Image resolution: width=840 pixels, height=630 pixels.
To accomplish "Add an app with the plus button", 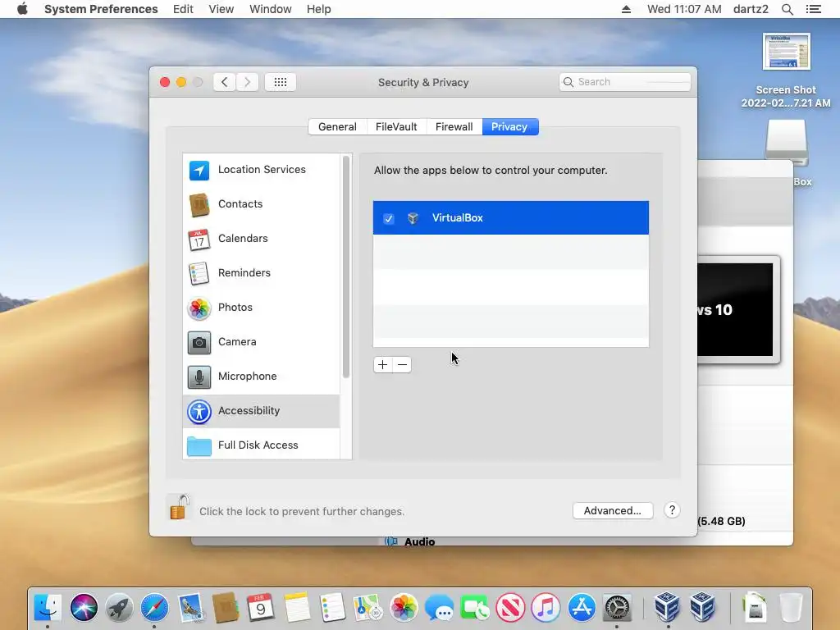I will click(382, 365).
